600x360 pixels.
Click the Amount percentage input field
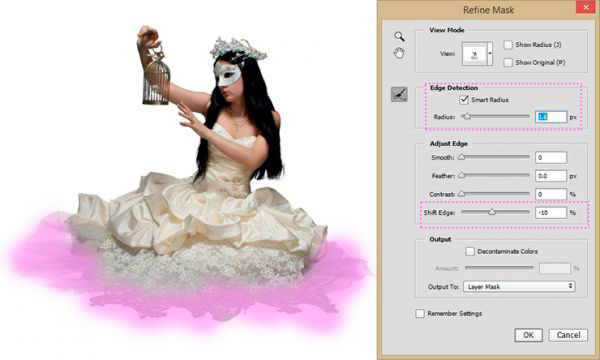point(555,269)
